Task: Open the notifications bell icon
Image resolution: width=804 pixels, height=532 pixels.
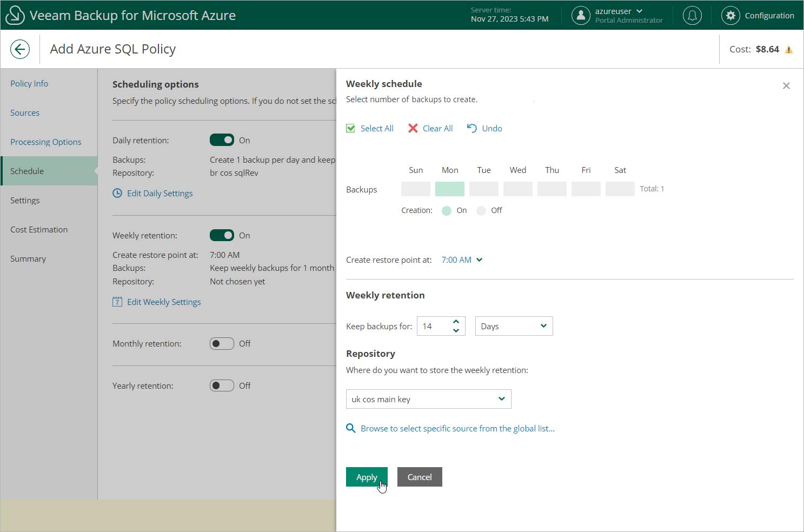Action: pos(692,15)
